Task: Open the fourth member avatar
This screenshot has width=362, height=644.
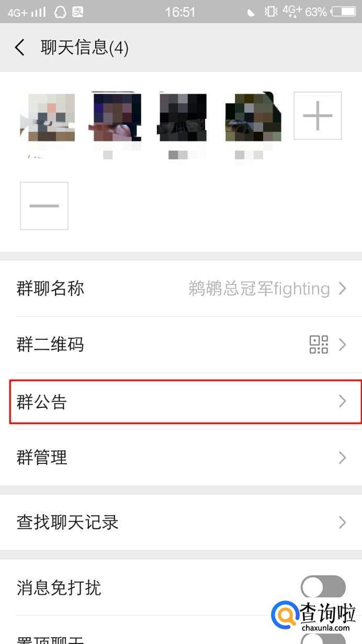Action: [253, 117]
